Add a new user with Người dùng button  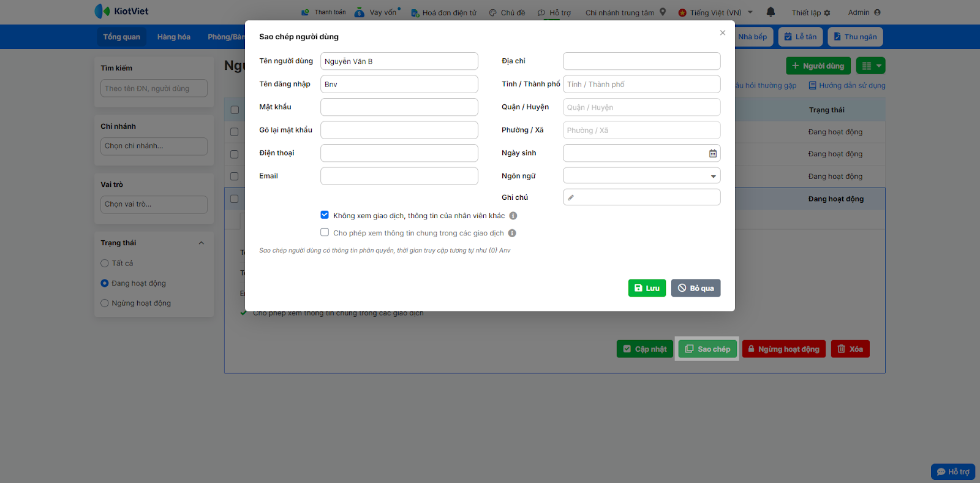[818, 66]
